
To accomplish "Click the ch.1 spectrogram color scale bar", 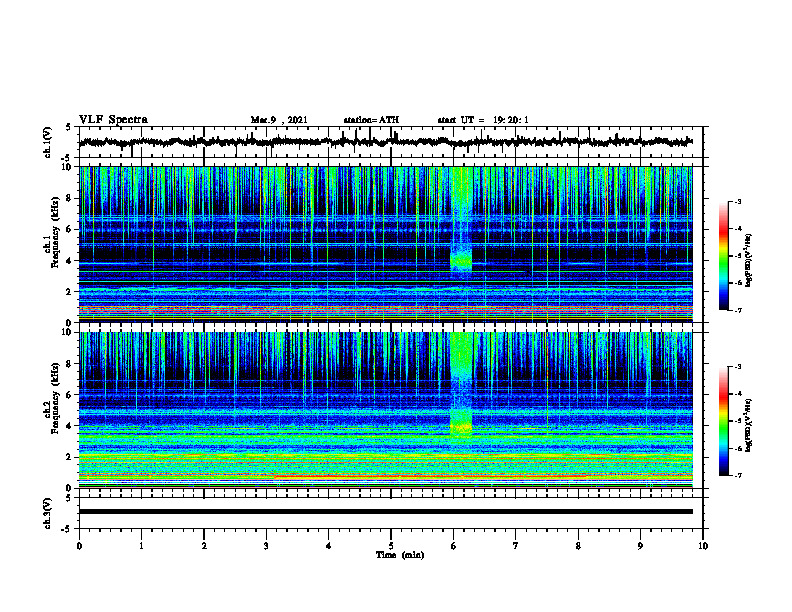I will [x=723, y=256].
